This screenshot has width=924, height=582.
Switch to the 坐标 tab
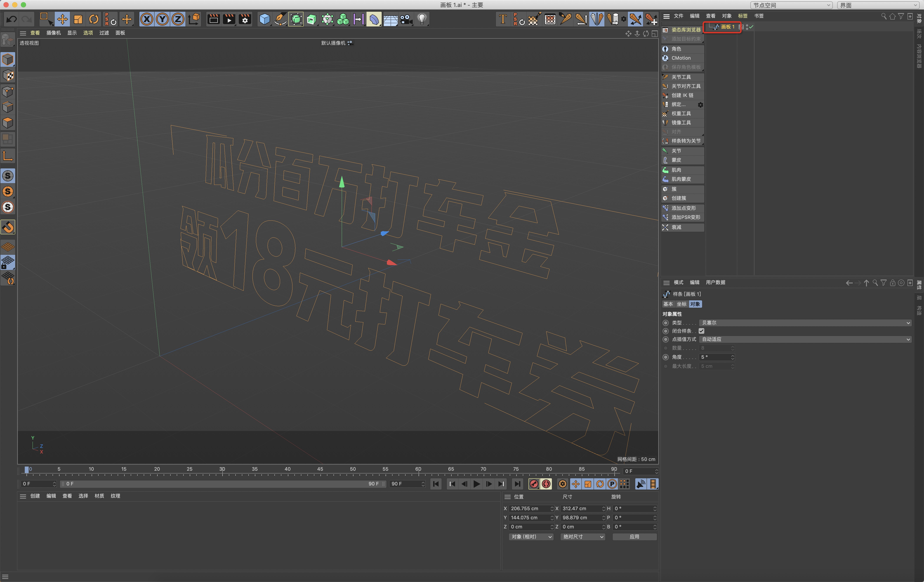tap(681, 304)
